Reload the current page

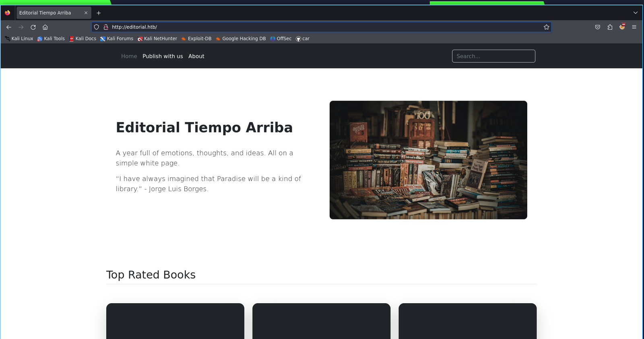33,27
